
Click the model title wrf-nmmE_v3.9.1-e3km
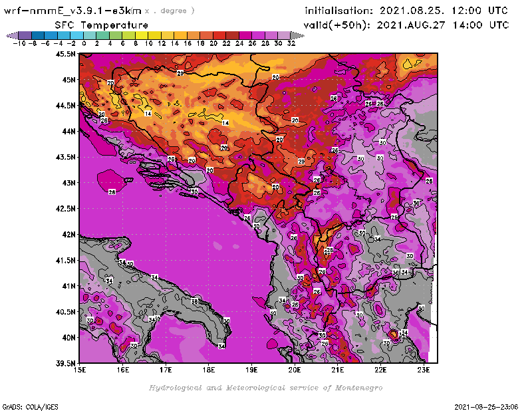click(x=72, y=11)
